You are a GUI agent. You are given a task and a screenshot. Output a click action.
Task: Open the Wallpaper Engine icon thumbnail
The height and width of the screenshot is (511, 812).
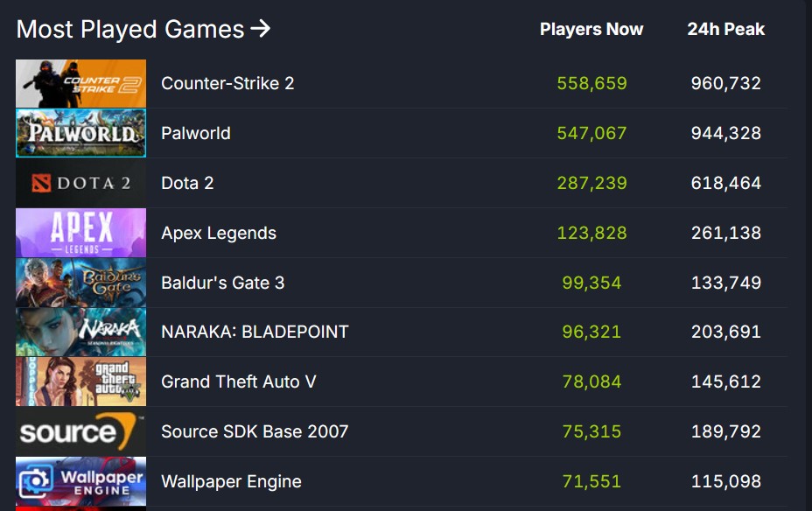pyautogui.click(x=80, y=481)
